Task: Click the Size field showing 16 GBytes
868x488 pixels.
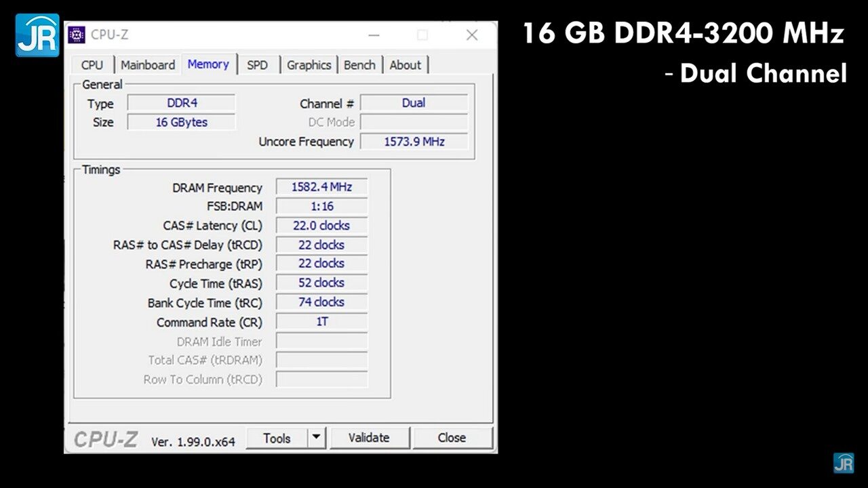Action: click(x=180, y=122)
